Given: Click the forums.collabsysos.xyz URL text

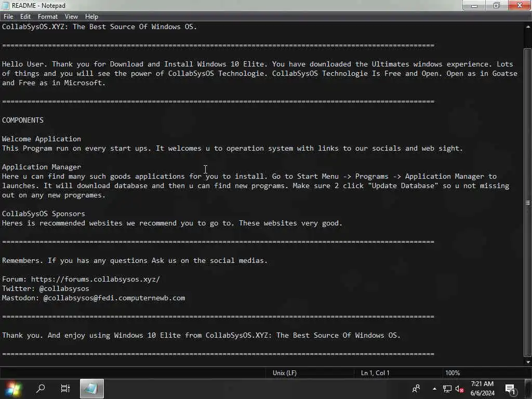Looking at the screenshot, I should point(96,279).
